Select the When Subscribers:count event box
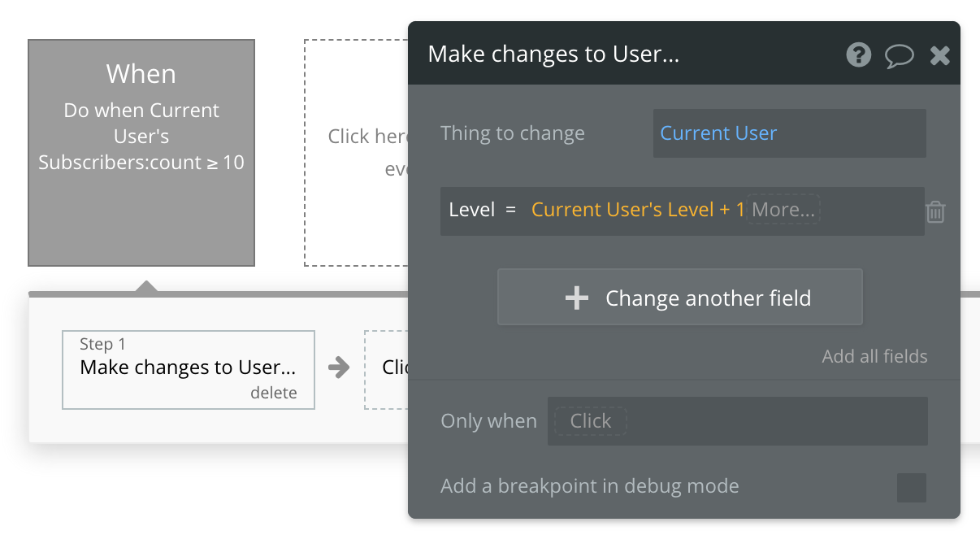Image resolution: width=980 pixels, height=535 pixels. (141, 153)
